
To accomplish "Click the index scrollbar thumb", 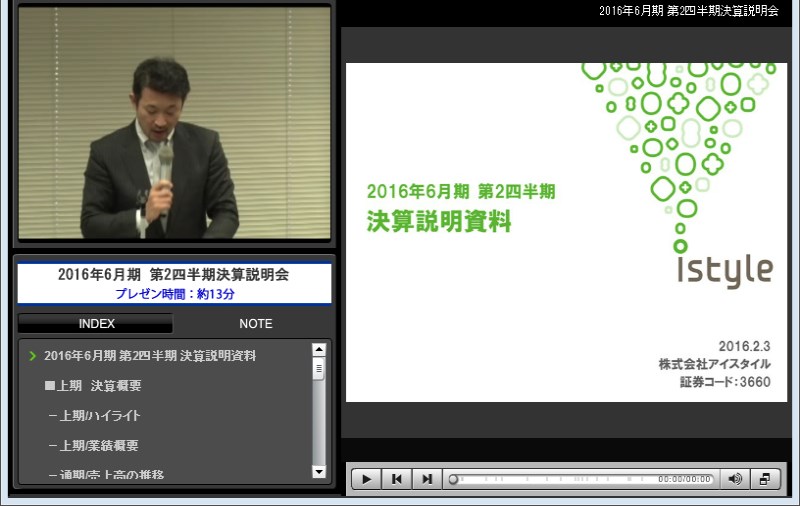I will click(x=319, y=368).
